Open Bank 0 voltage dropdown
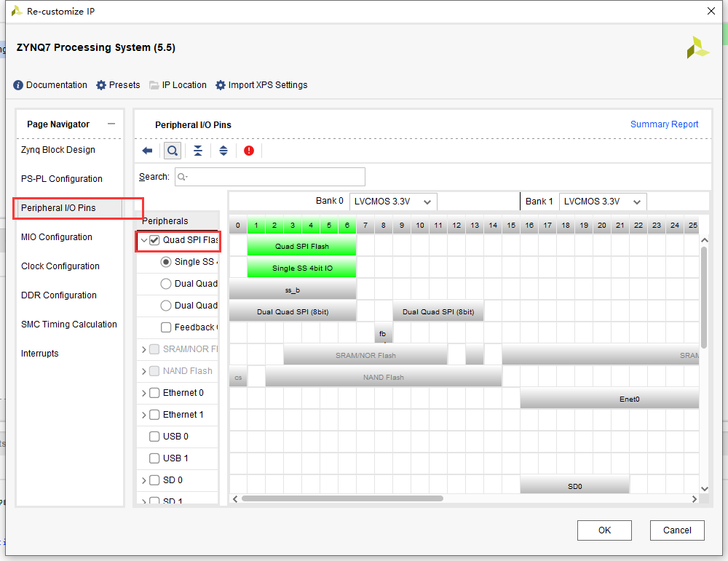This screenshot has width=728, height=561. 393,202
